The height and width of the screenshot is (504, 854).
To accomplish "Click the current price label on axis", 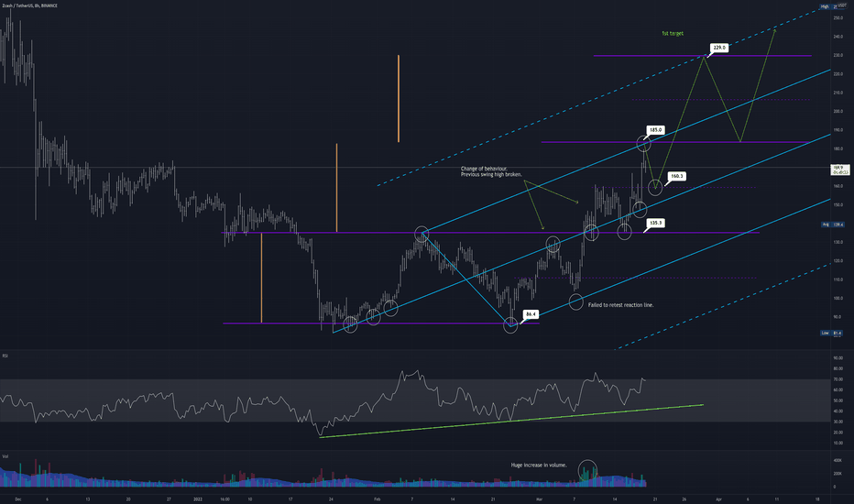I will point(840,170).
